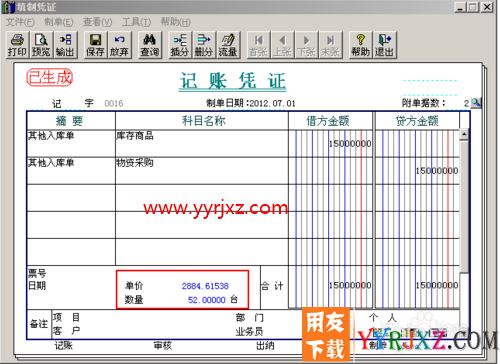This screenshot has width=500, height=364.
Task: Click the 物资采购 account name cell
Action: [202, 171]
